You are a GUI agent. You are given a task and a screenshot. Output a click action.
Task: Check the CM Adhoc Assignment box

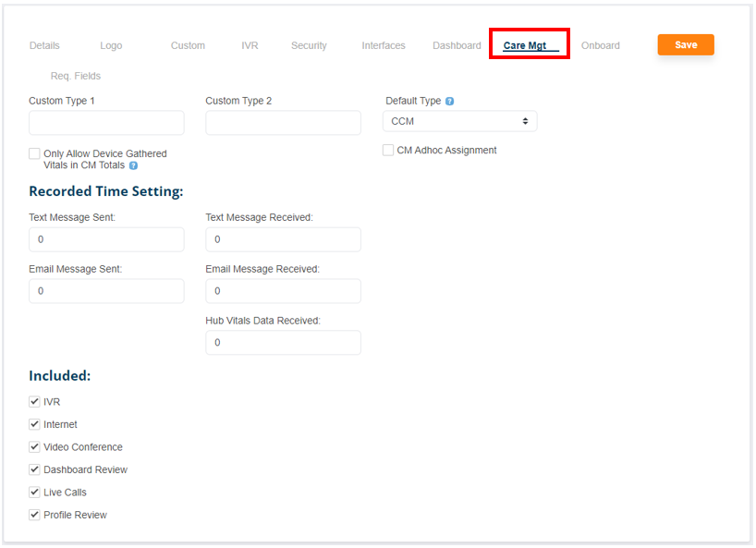(388, 150)
